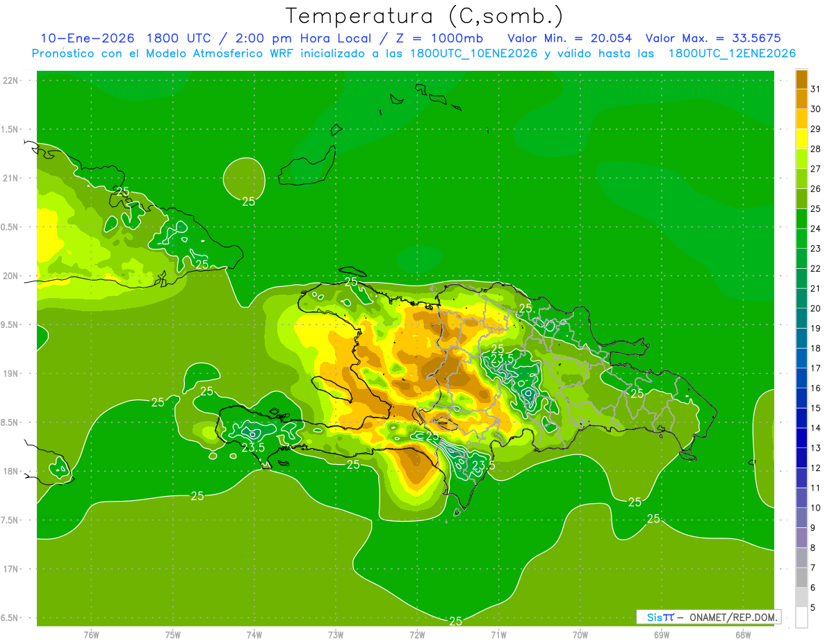Click the "71W" longitude axis label
This screenshot has width=834, height=644.
[498, 634]
